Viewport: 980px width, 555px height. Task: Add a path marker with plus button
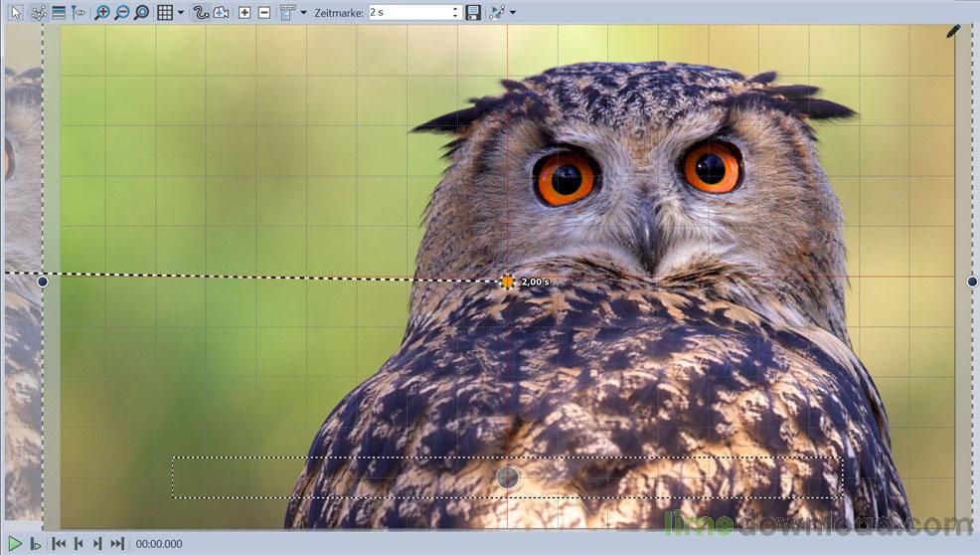click(x=245, y=13)
